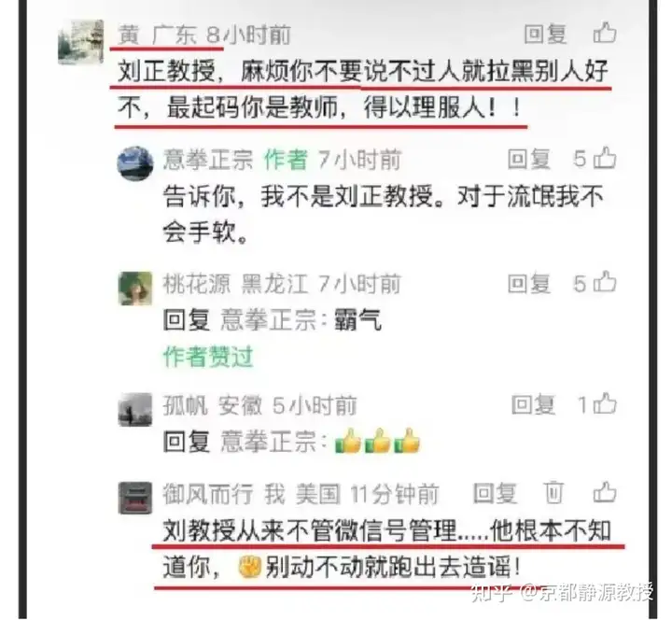
Task: Open 黄's profile avatar
Action: click(x=81, y=42)
